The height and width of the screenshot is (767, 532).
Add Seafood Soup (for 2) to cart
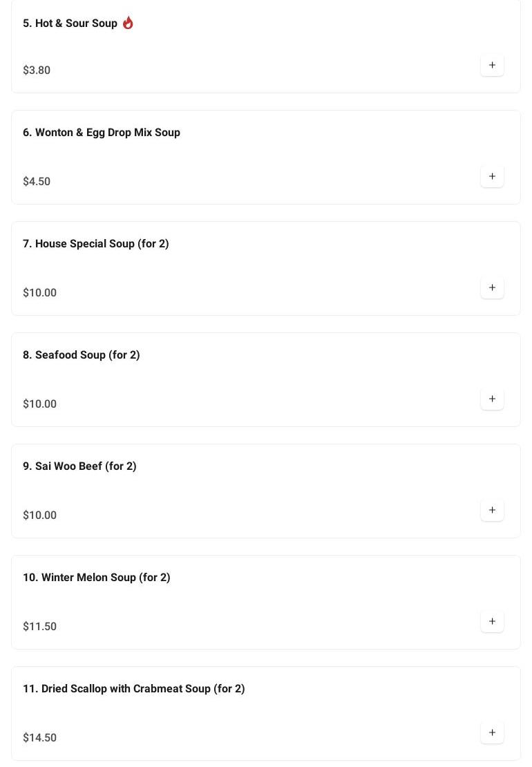click(492, 399)
